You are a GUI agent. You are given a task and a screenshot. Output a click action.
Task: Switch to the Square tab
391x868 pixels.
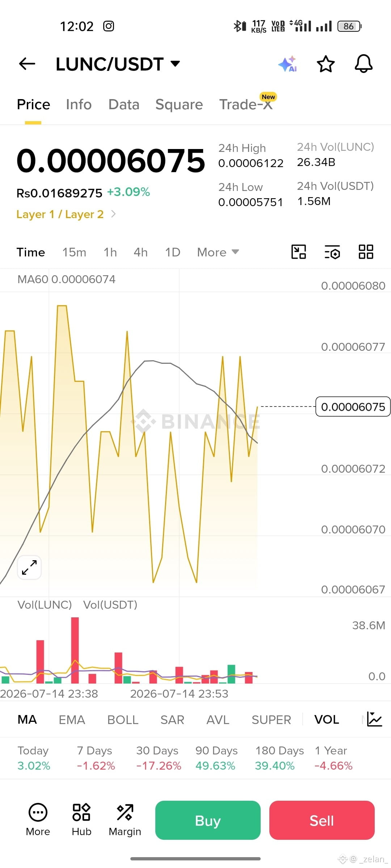click(179, 105)
